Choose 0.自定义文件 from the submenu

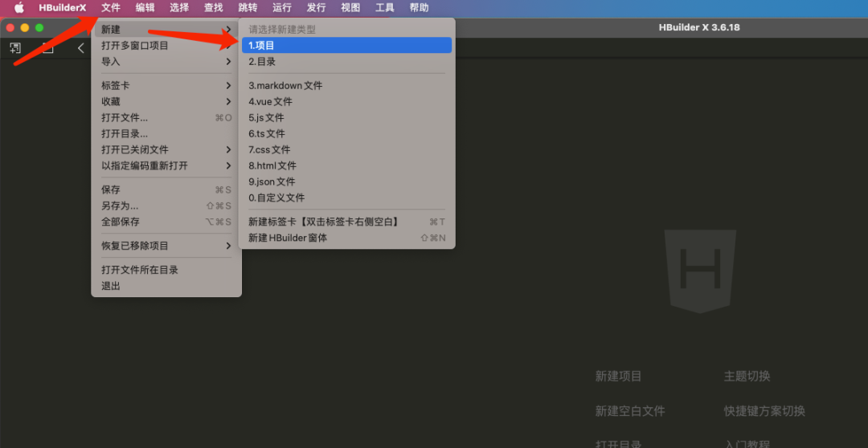[346, 198]
